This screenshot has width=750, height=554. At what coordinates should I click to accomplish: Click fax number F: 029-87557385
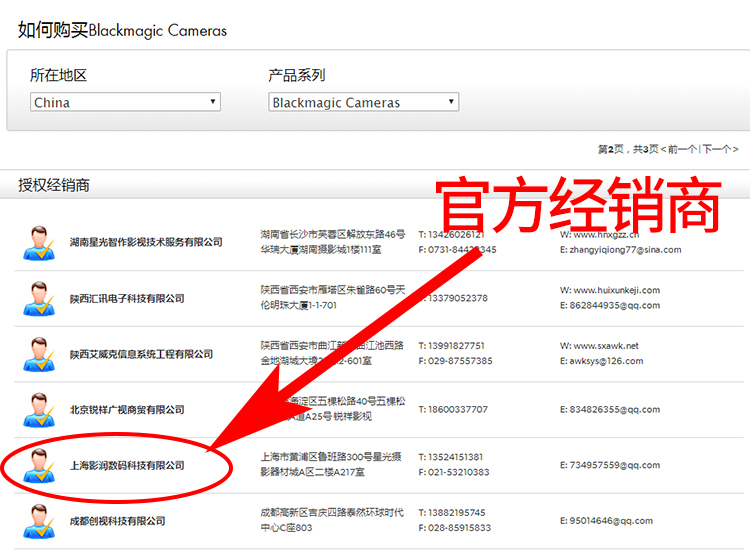(455, 361)
